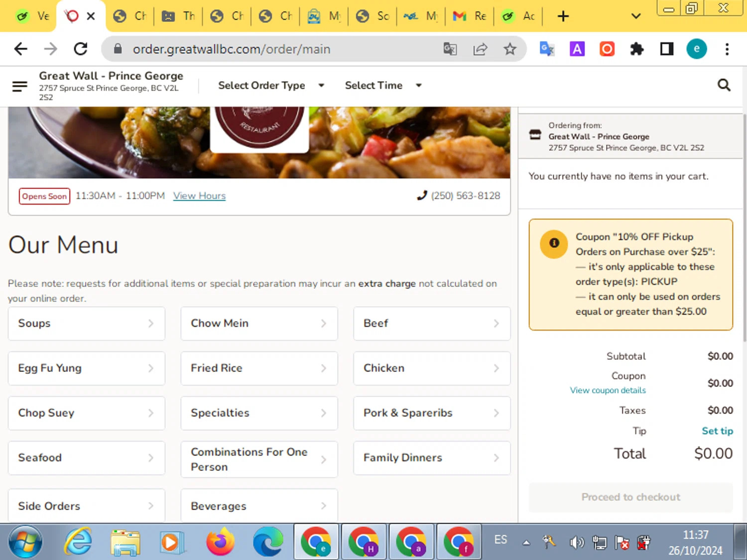This screenshot has height=560, width=747.
Task: Expand the Soups menu category
Action: (x=87, y=324)
